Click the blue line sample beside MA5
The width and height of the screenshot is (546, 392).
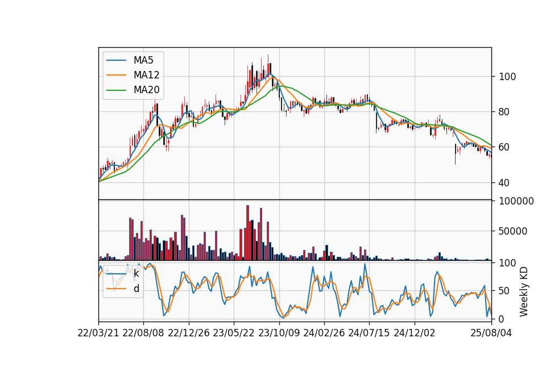coord(116,61)
